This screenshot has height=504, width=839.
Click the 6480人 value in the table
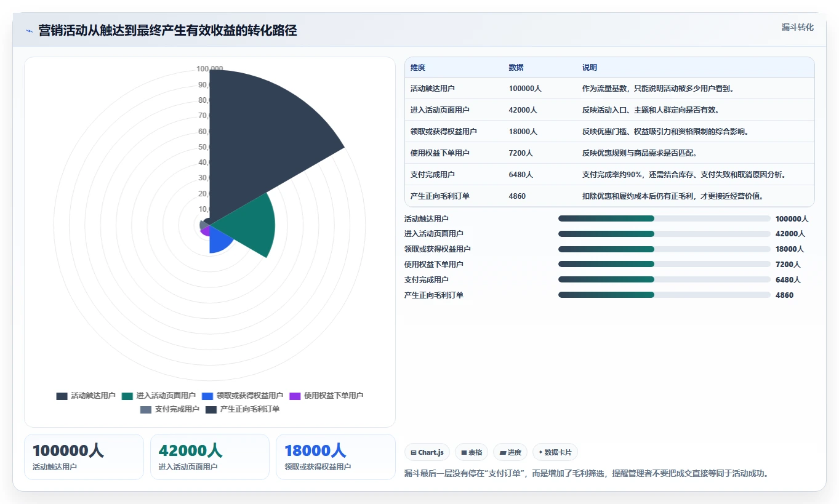coord(521,175)
